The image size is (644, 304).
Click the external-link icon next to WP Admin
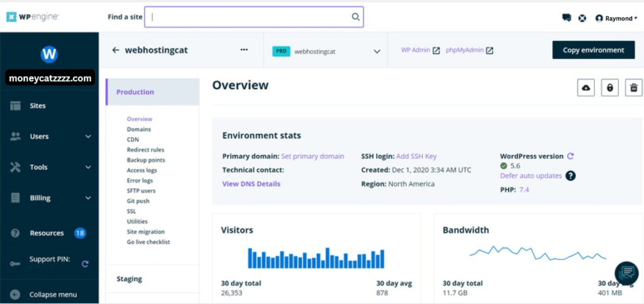coord(436,50)
